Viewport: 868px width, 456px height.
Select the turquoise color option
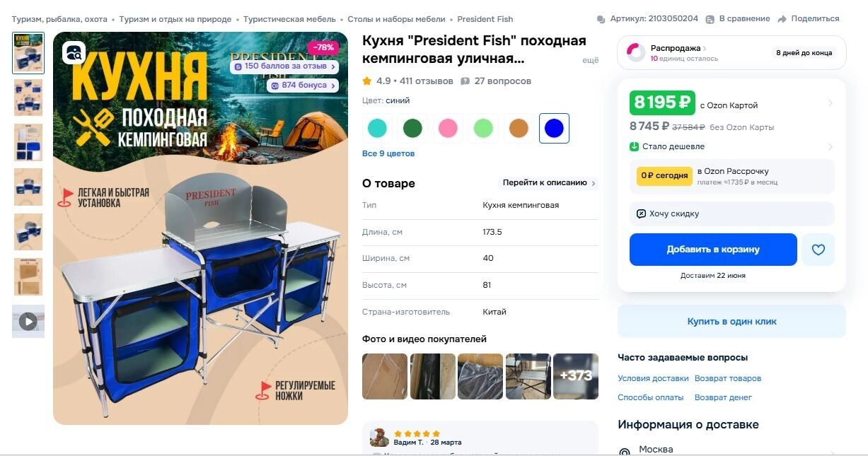[x=377, y=128]
